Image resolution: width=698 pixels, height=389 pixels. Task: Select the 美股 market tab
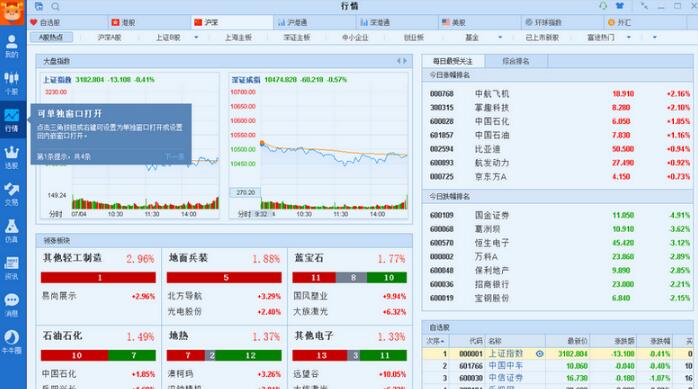coord(454,22)
